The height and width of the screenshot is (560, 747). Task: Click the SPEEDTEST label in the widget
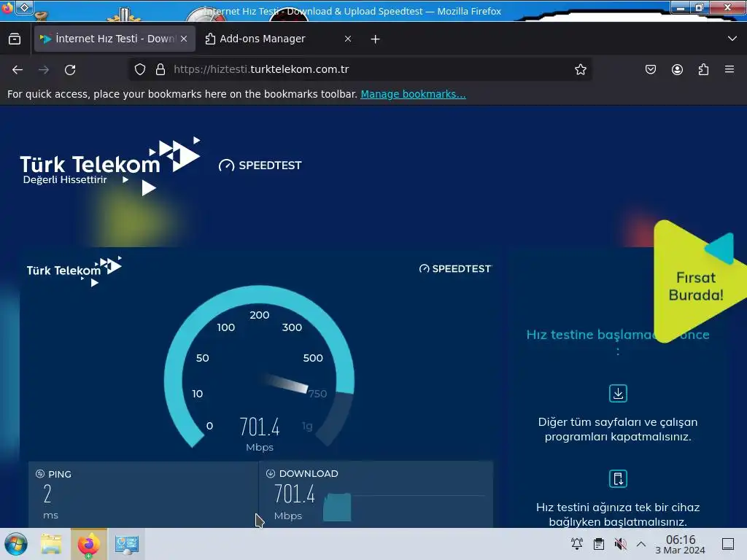tap(455, 268)
